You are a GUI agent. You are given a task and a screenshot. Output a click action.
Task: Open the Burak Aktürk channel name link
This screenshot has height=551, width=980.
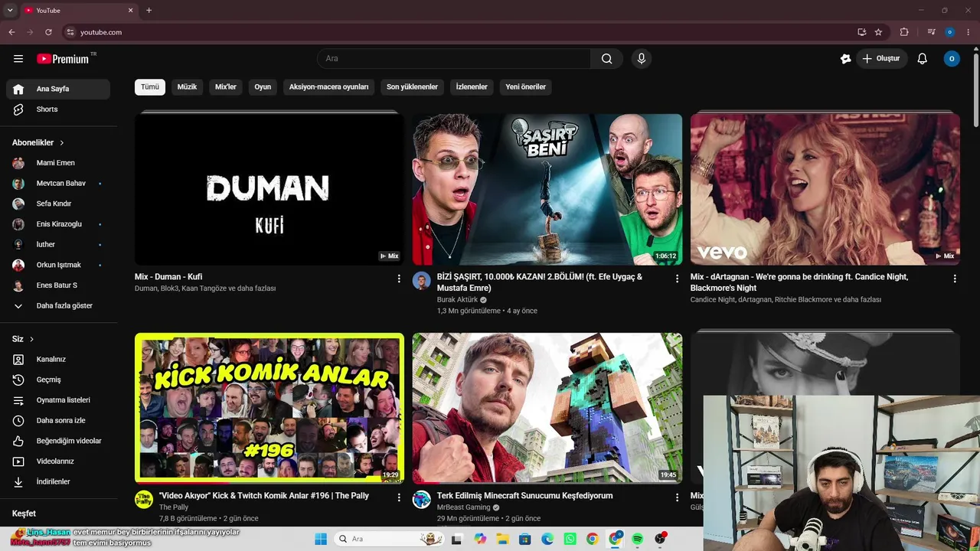(457, 300)
